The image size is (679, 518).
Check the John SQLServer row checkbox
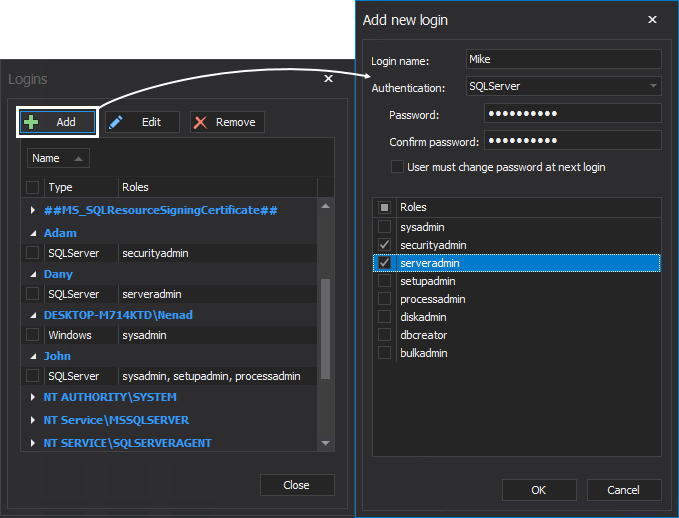click(32, 376)
